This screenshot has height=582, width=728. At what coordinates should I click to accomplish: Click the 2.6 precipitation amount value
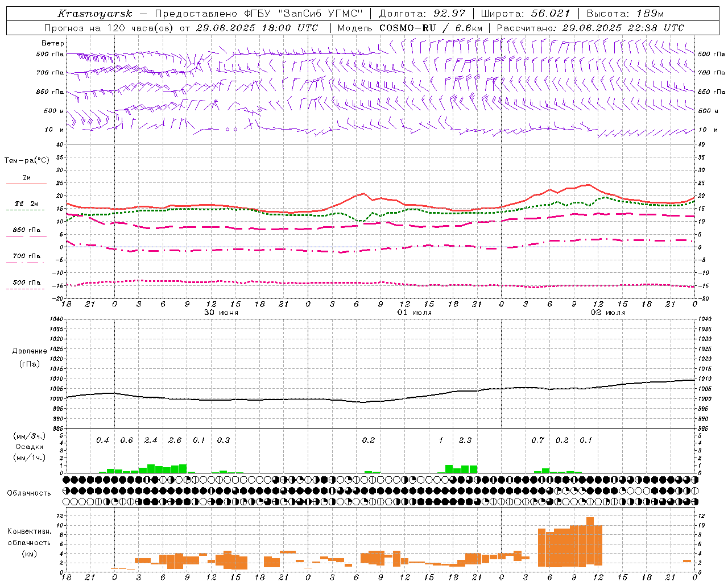pos(175,440)
